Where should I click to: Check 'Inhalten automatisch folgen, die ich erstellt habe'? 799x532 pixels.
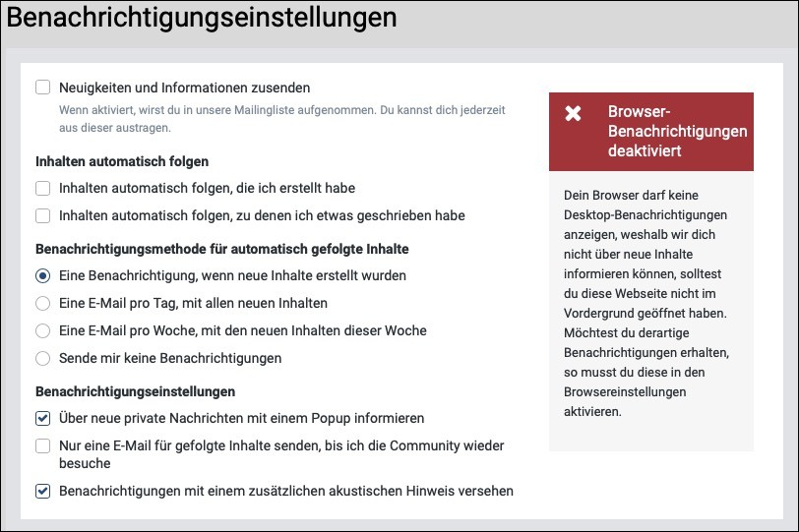coord(43,188)
